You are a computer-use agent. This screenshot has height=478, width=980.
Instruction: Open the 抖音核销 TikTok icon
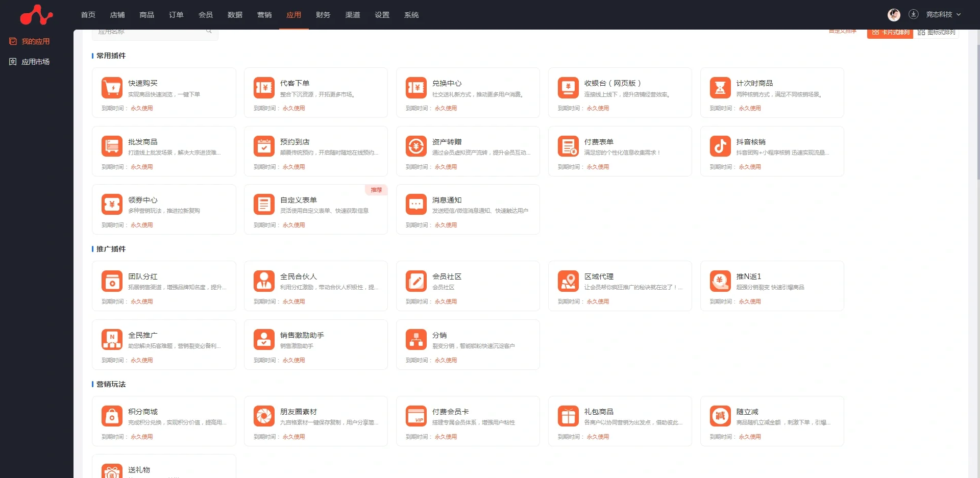720,146
